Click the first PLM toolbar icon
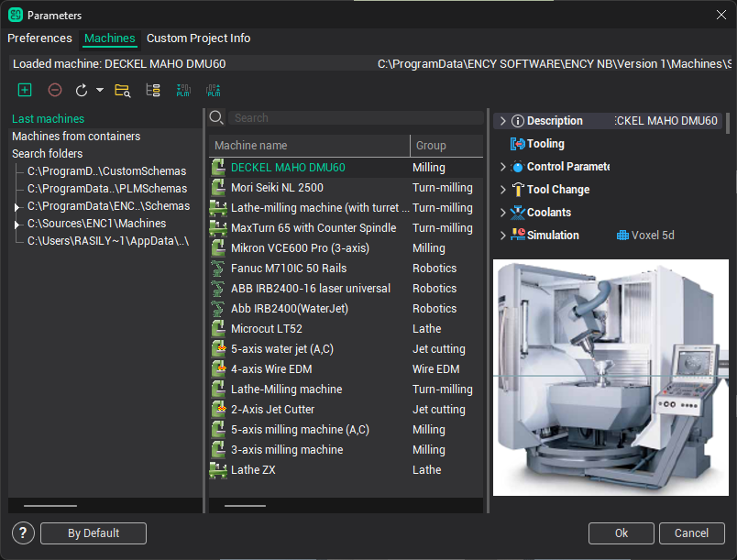 pyautogui.click(x=183, y=90)
